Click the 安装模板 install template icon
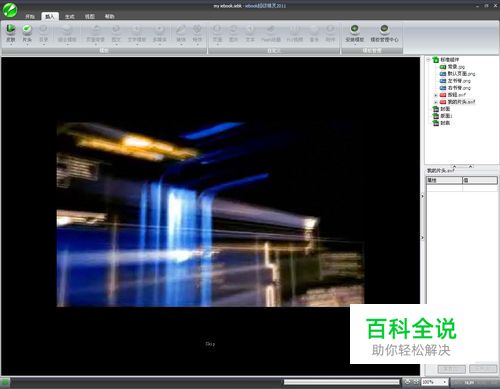Image resolution: width=500 pixels, height=389 pixels. (354, 34)
